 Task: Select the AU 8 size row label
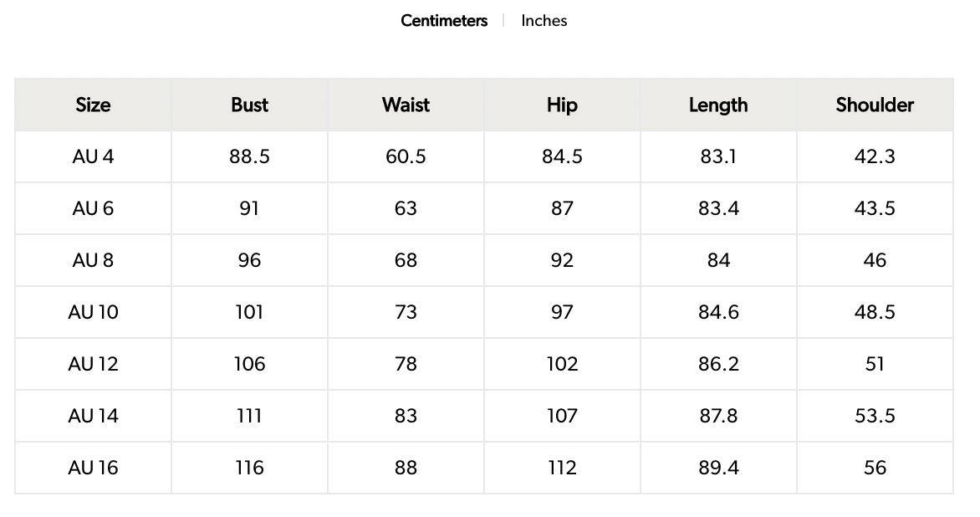click(x=93, y=260)
